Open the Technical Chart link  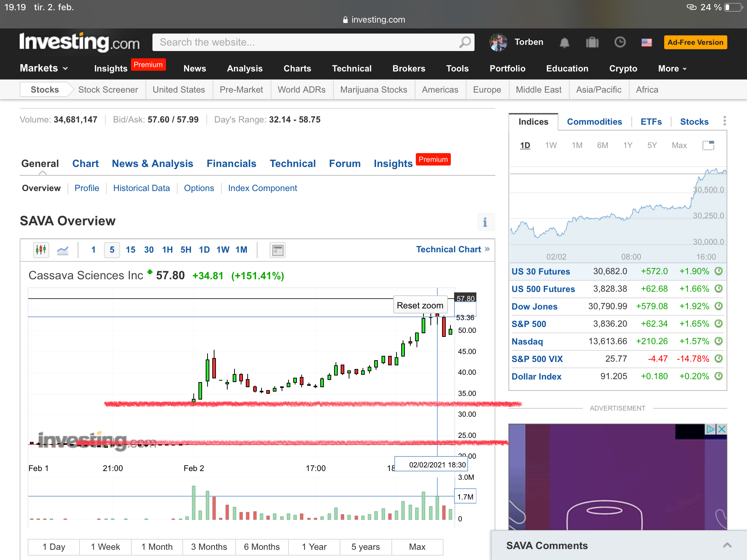(453, 249)
